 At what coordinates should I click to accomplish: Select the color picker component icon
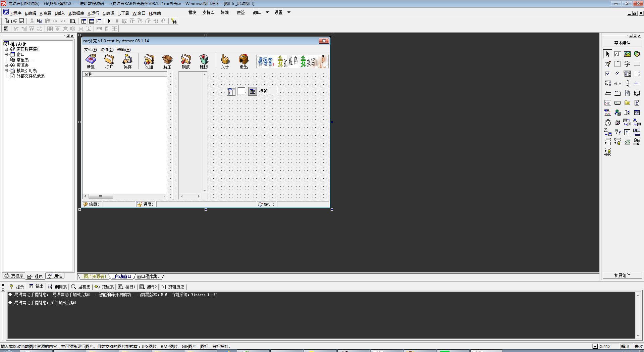point(608,113)
